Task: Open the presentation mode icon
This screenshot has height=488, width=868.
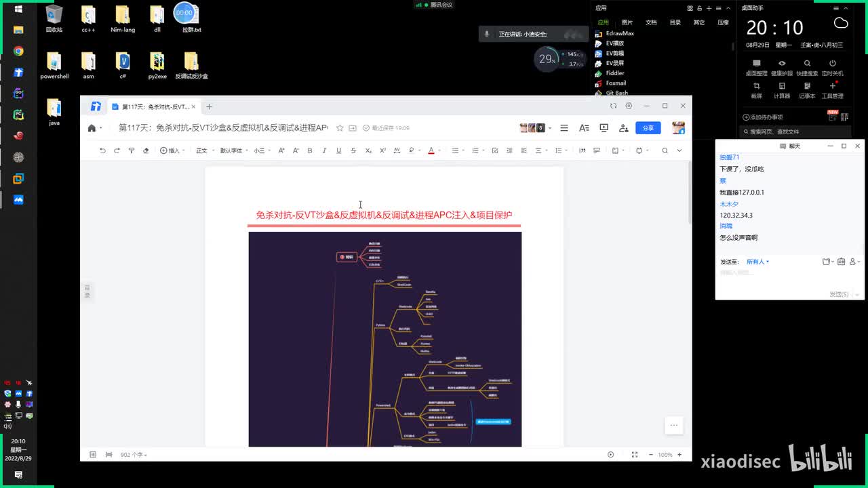Action: click(604, 128)
